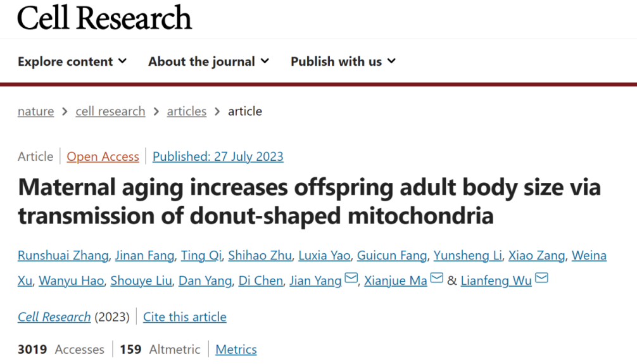This screenshot has height=364, width=637.
Task: Open author Yunsheng Li link
Action: click(468, 256)
